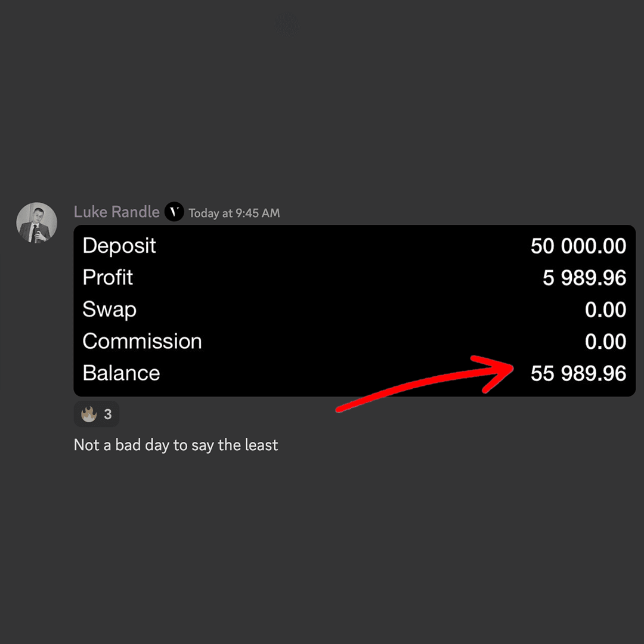The height and width of the screenshot is (644, 644).
Task: Toggle the fire emoji reaction
Action: [x=97, y=414]
